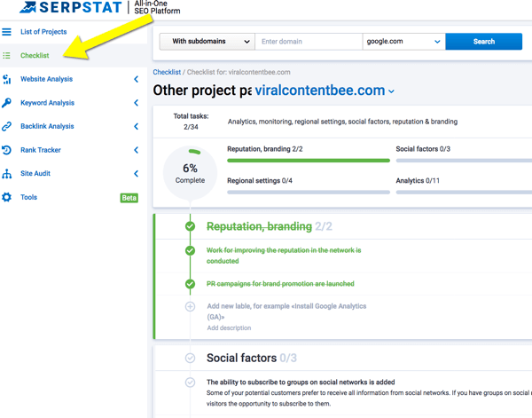Expand the Site Audit chevron

coord(136,174)
